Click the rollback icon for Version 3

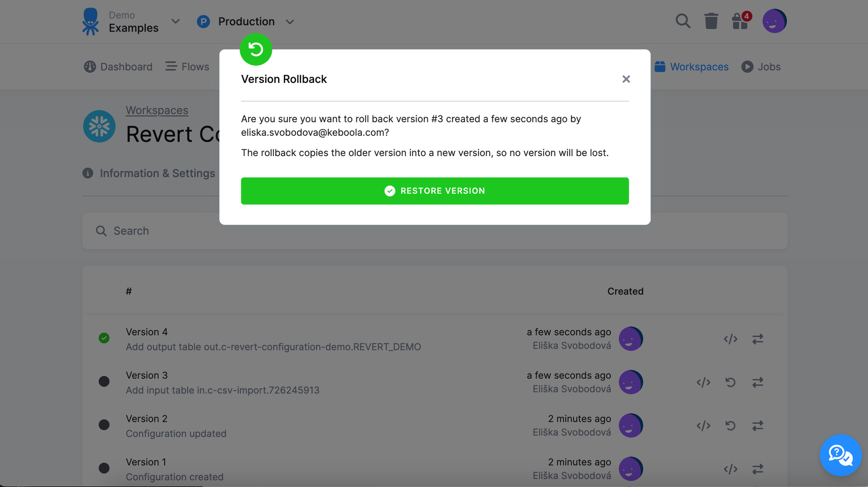[x=730, y=382]
